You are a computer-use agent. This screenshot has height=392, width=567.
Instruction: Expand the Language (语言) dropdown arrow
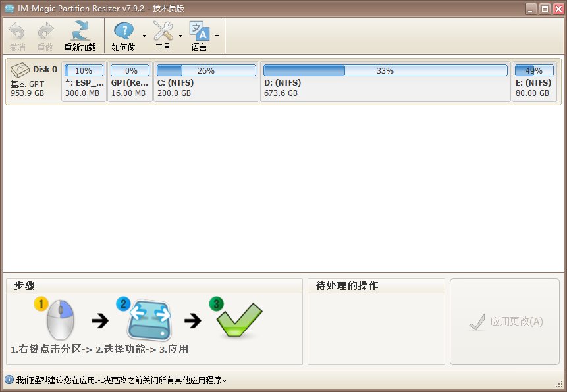tap(217, 36)
